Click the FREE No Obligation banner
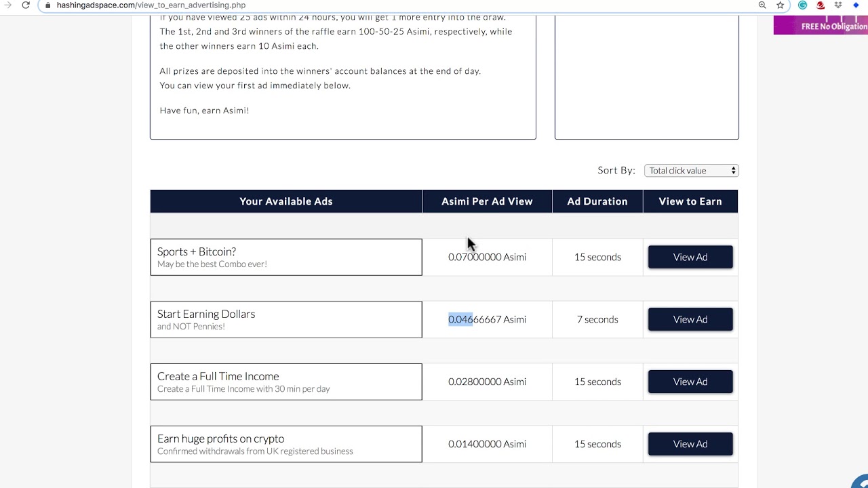 (x=821, y=26)
